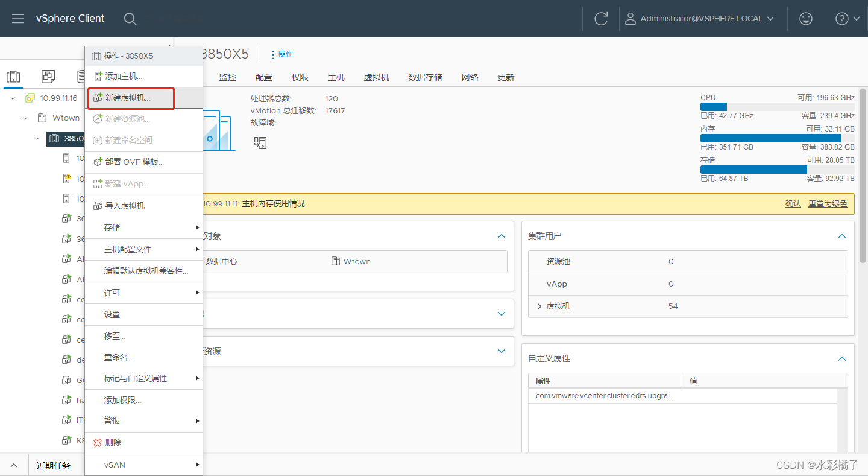This screenshot has height=476, width=868.
Task: Open the hamburger navigation menu
Action: click(18, 19)
